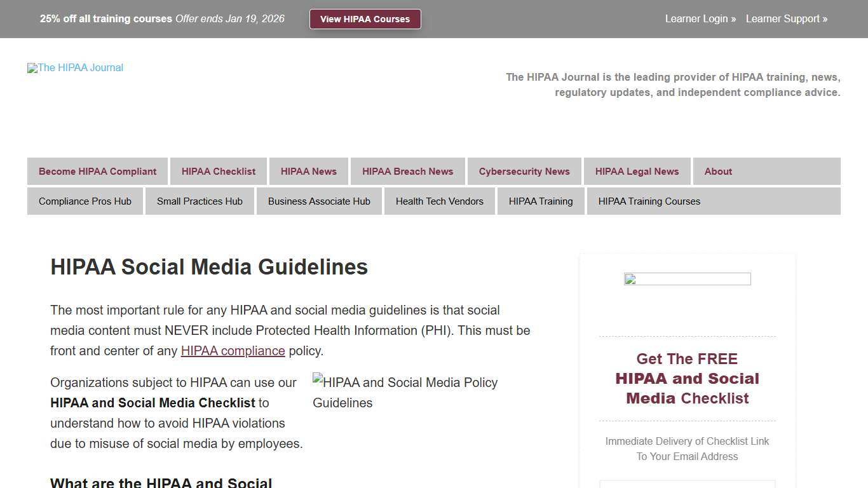Click the broken image placeholder in sidebar
This screenshot has height=488, width=868.
[687, 279]
